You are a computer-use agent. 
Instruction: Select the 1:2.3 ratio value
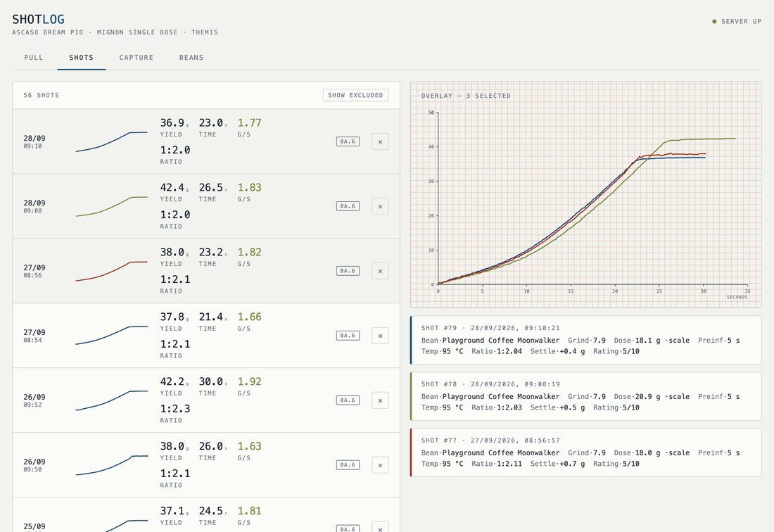(x=175, y=409)
